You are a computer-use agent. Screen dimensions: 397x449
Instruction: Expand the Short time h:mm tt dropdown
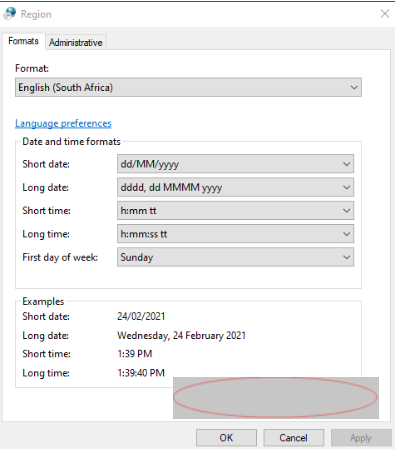coord(235,210)
